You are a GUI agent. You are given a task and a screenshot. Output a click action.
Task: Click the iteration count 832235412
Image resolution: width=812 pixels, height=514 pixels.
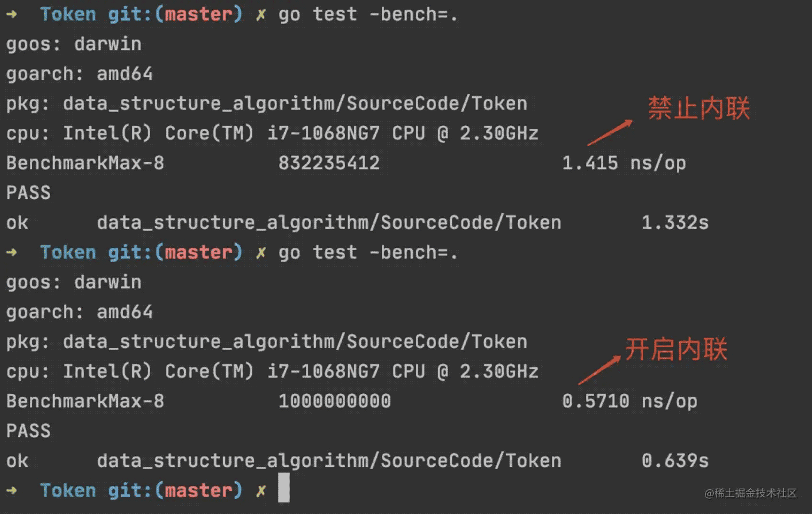[329, 163]
